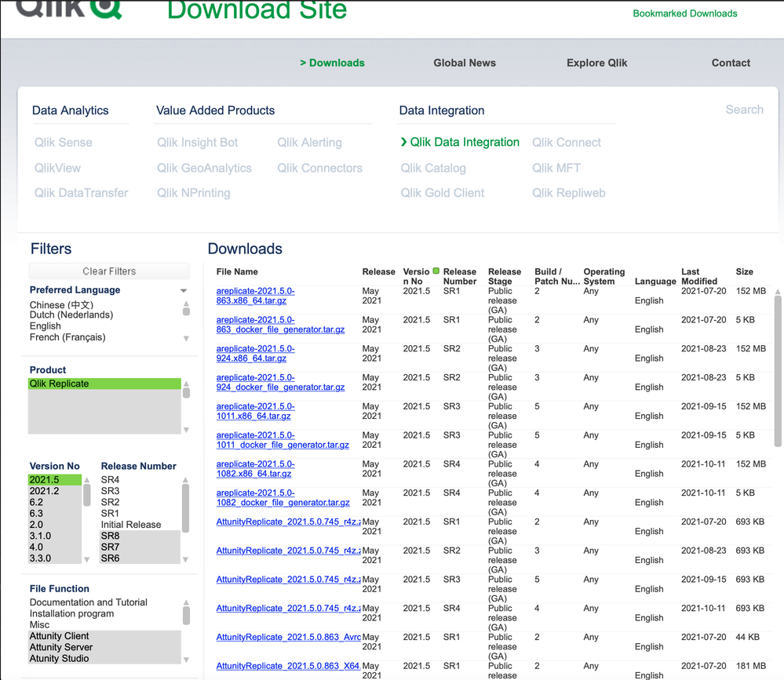Sort by File Name column header
784x680 pixels.
(237, 272)
